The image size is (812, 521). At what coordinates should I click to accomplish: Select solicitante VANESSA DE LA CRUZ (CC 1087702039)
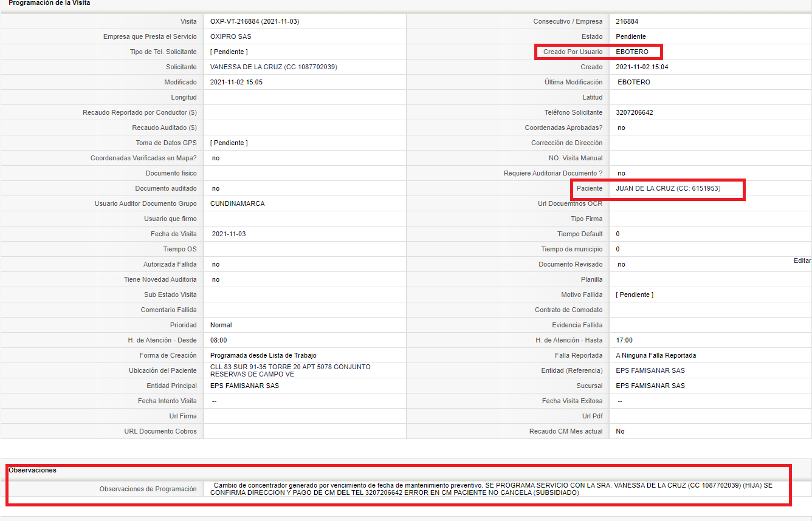[274, 67]
